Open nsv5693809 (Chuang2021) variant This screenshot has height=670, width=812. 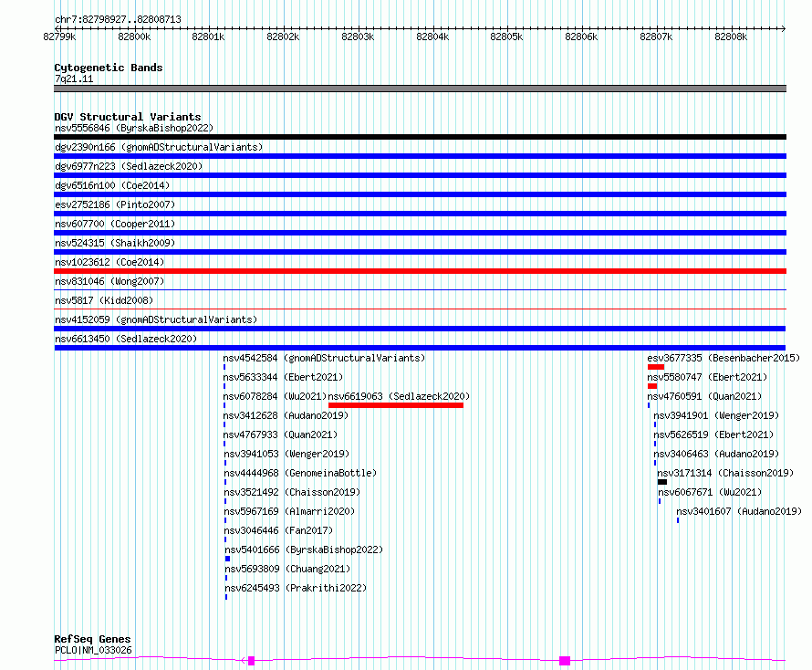[x=287, y=569]
